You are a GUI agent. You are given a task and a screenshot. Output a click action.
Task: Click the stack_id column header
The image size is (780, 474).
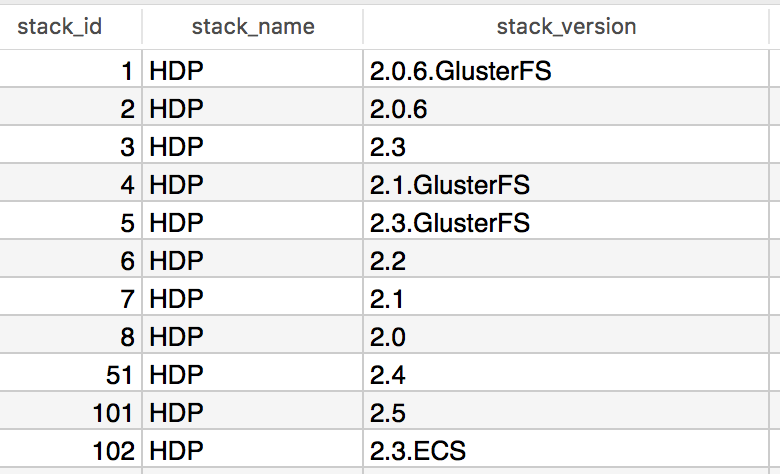coord(60,27)
